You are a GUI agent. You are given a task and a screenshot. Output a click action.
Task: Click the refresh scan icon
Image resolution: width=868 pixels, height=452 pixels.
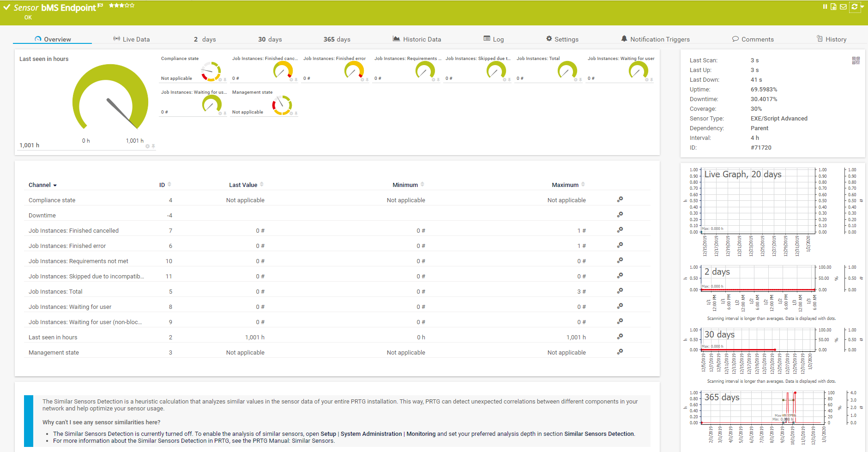(x=854, y=6)
